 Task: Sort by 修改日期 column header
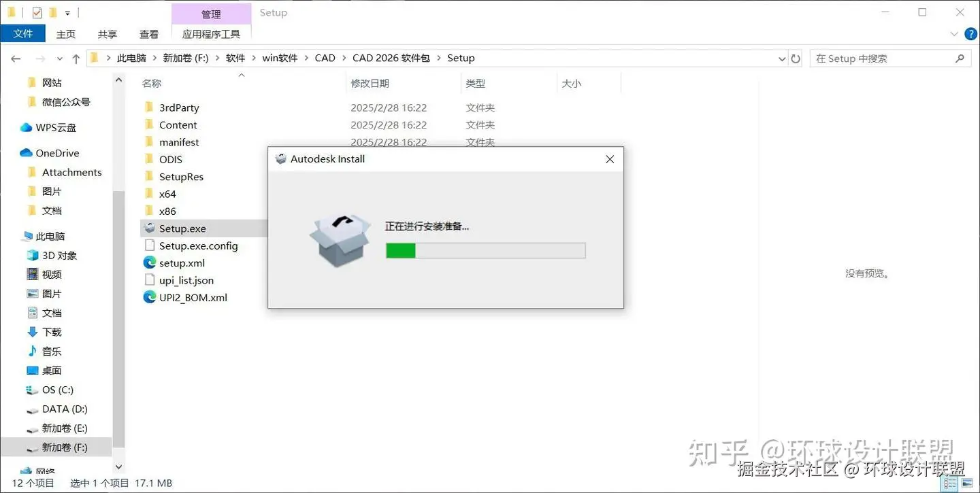[x=370, y=83]
